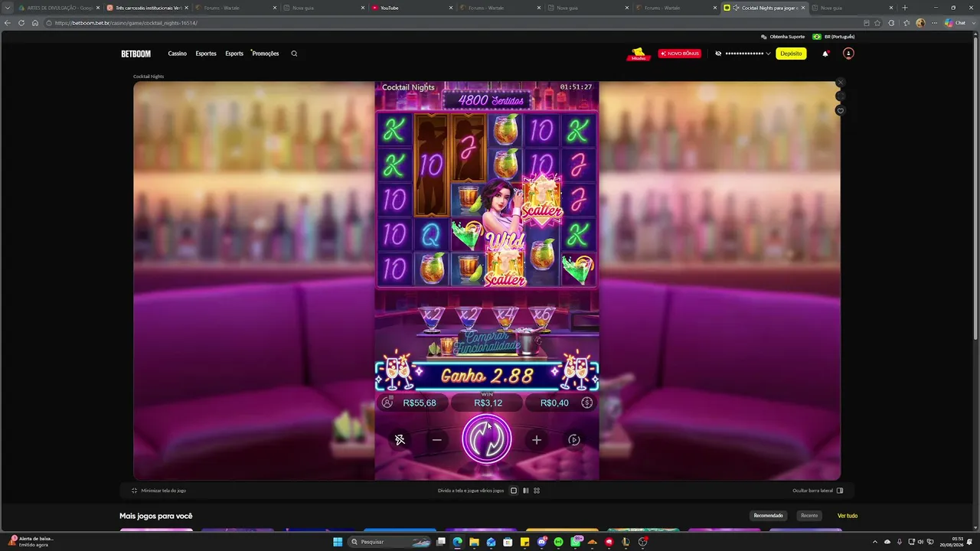
Task: Toggle Ocultar barra lateral
Action: click(x=818, y=491)
